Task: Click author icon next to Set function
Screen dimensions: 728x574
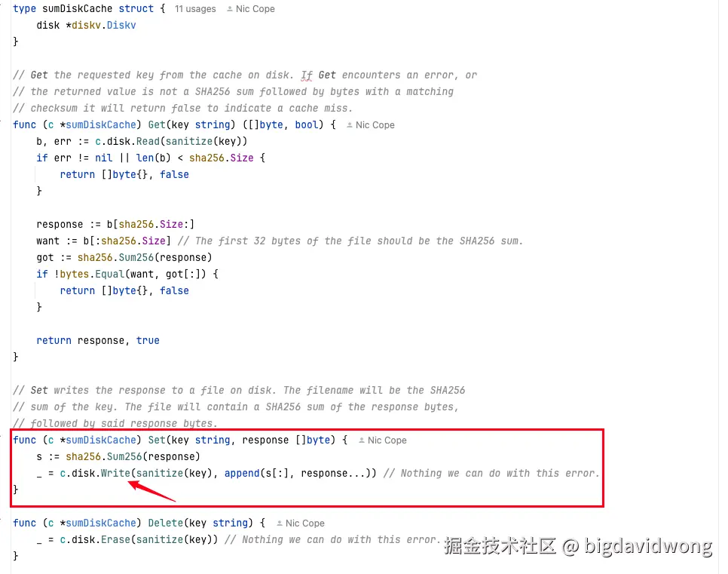Action: pyautogui.click(x=362, y=440)
